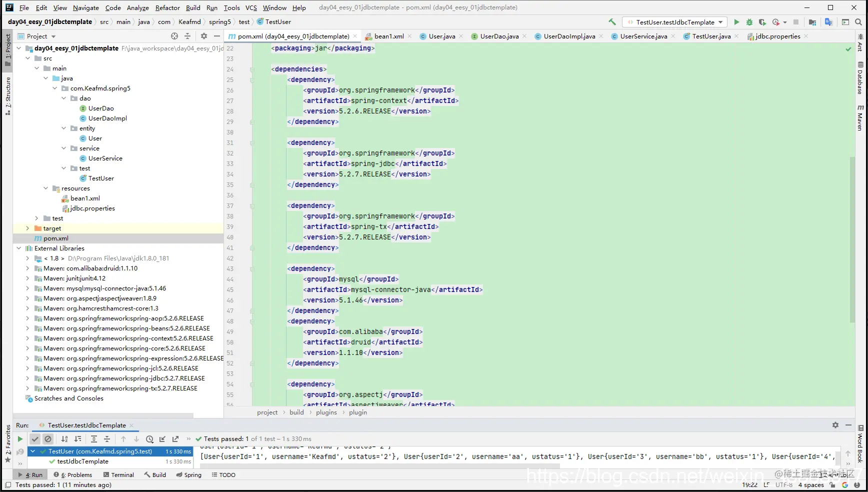Viewport: 868px width, 492px height.
Task: Run with coverage from the toolbar
Action: tap(762, 22)
